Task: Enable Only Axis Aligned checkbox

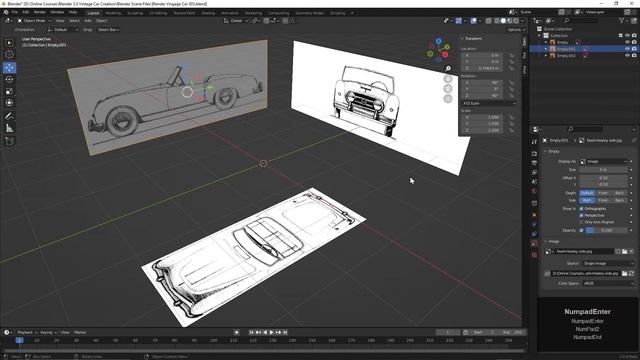Action: [x=582, y=222]
